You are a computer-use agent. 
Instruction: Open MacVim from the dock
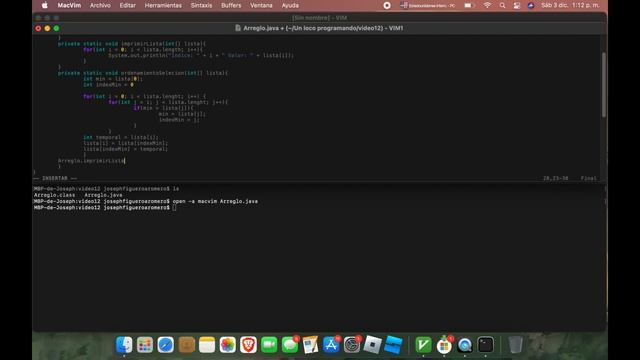pyautogui.click(x=423, y=345)
